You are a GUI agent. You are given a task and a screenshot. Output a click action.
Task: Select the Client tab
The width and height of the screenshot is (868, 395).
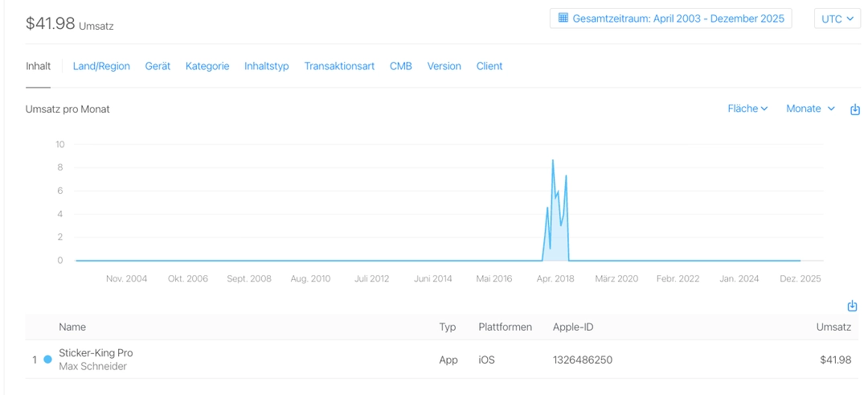point(489,66)
